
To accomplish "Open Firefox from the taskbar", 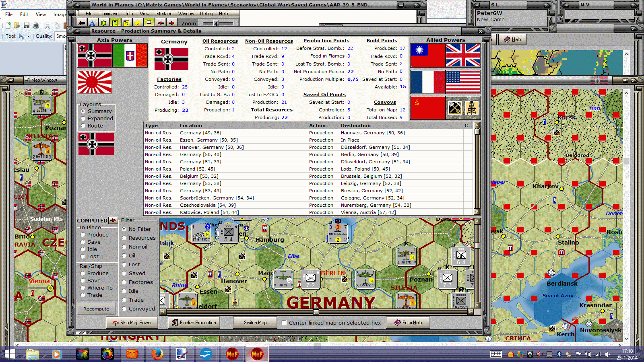I will point(157,354).
